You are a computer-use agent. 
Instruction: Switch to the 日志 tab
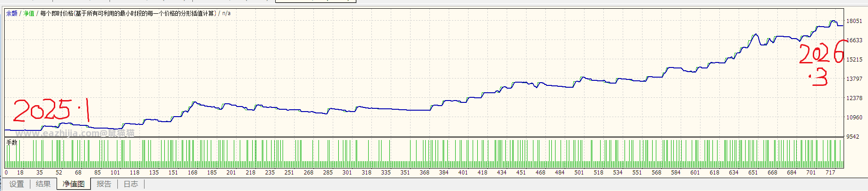[x=131, y=184]
